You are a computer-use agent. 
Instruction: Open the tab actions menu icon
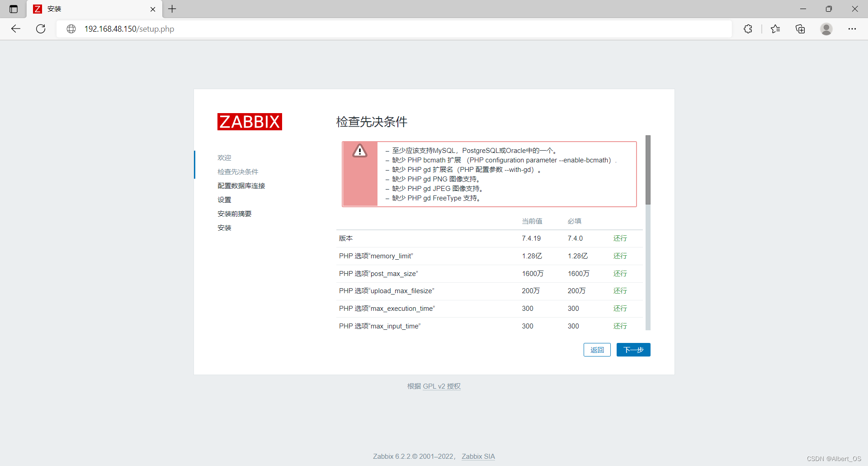point(14,9)
